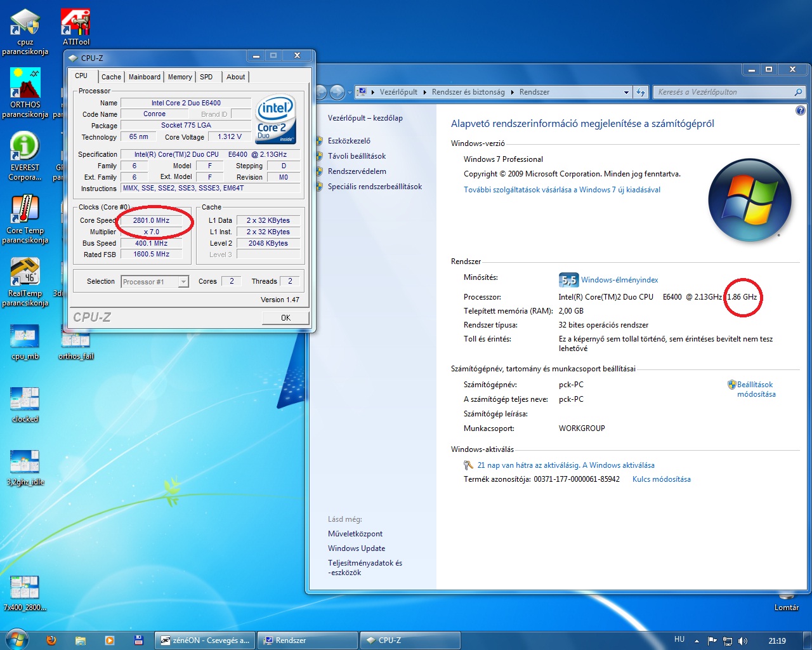The image size is (812, 650).
Task: Open the Windows-élményindex link
Action: [620, 280]
